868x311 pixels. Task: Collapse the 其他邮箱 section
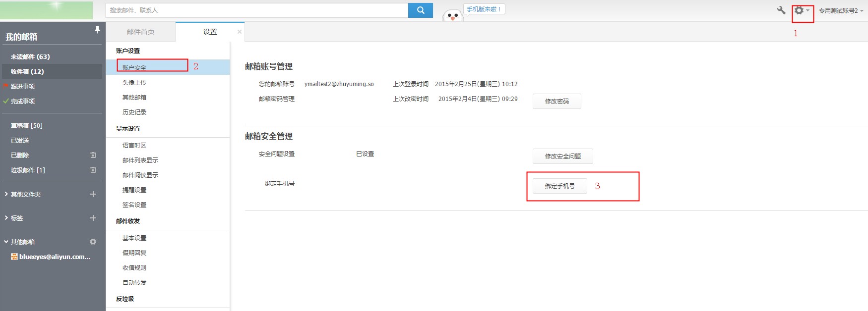[x=6, y=242]
